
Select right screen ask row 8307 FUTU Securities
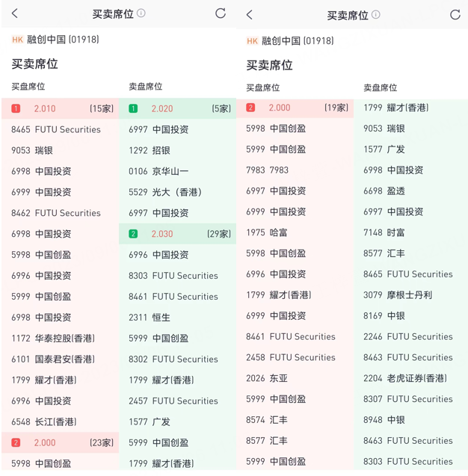click(411, 399)
